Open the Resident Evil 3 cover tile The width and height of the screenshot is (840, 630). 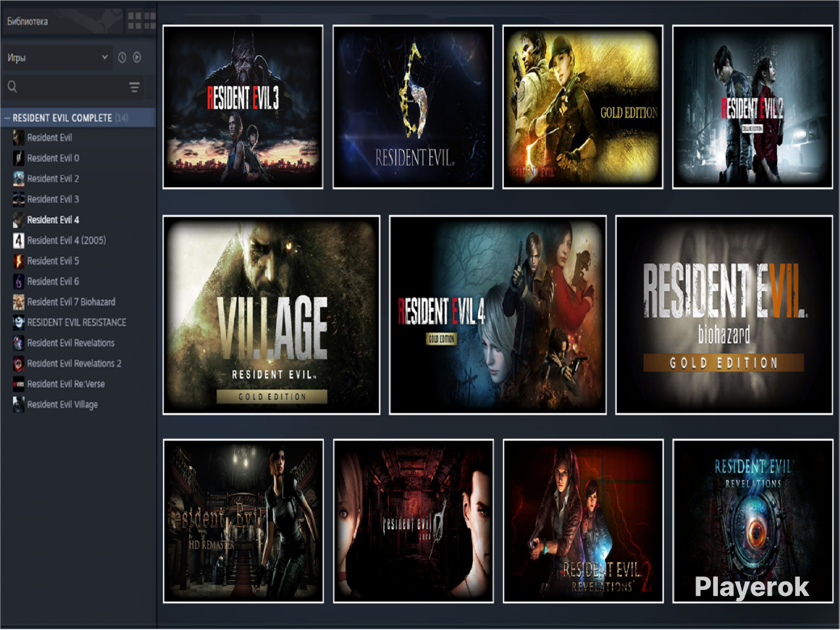click(x=243, y=107)
